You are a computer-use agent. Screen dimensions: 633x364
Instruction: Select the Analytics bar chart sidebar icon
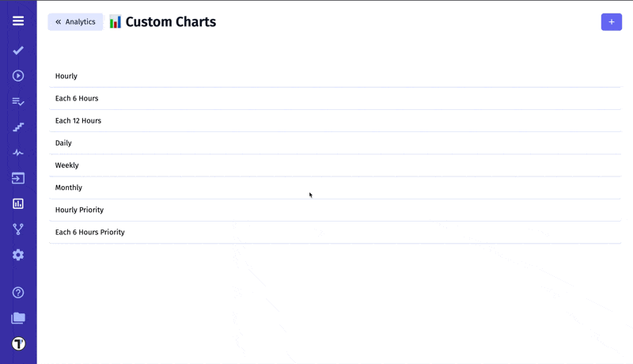[x=18, y=203]
